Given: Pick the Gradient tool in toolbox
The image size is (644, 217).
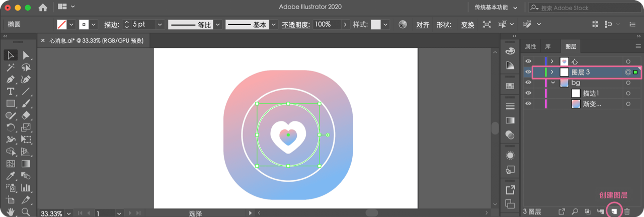Looking at the screenshot, I should pyautogui.click(x=26, y=164).
